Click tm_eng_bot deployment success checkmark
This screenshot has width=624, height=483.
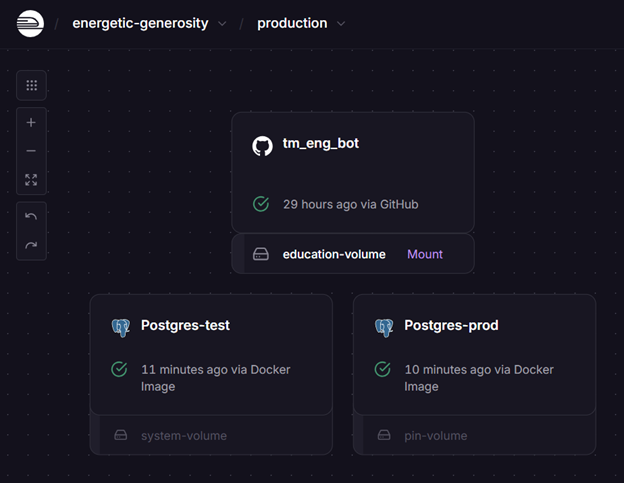click(261, 204)
